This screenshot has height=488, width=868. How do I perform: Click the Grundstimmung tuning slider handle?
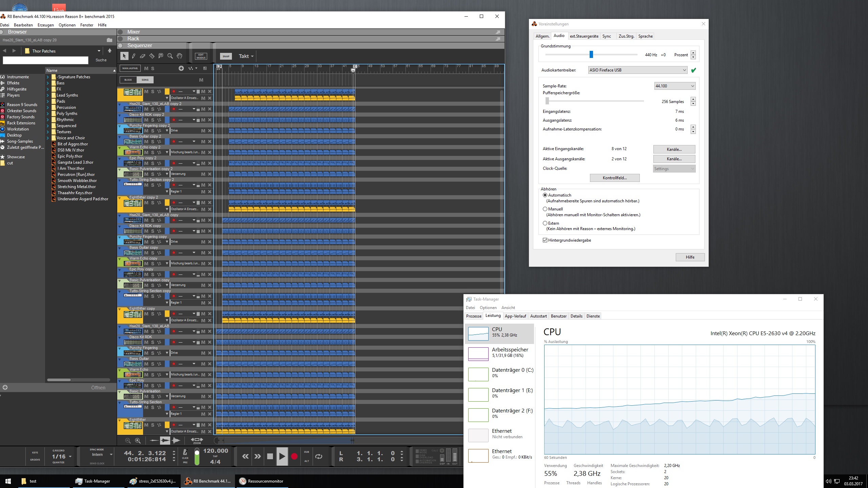tap(591, 55)
